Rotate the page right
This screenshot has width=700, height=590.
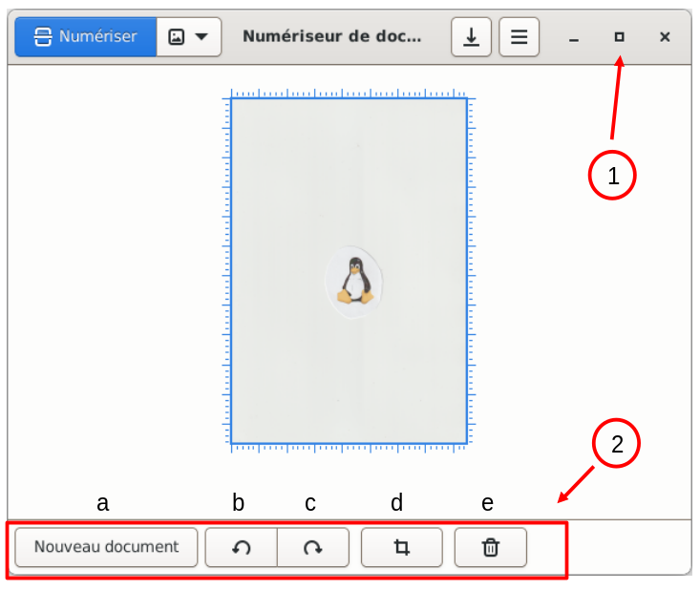point(313,547)
